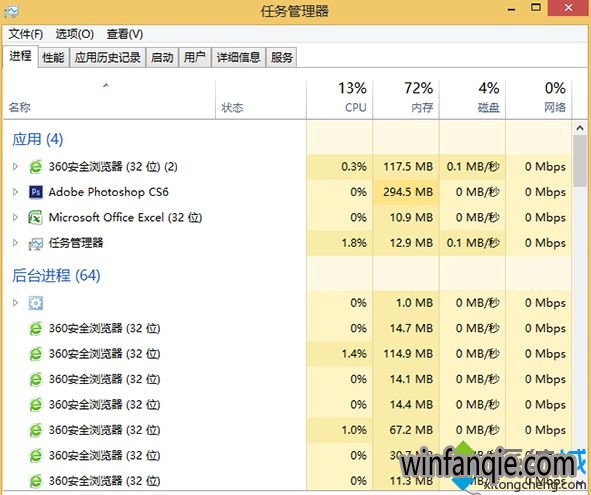The image size is (591, 495).
Task: Click the 360 browser icon in 14.4 MB row
Action: click(36, 405)
